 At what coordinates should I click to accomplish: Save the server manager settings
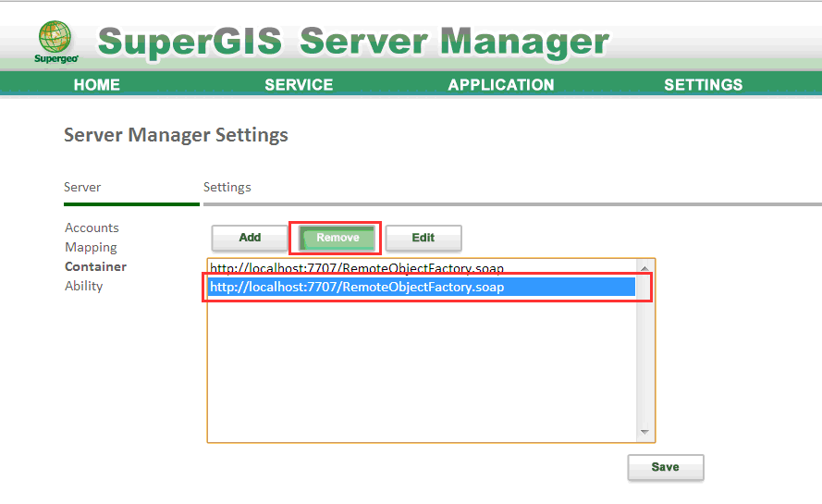[665, 467]
